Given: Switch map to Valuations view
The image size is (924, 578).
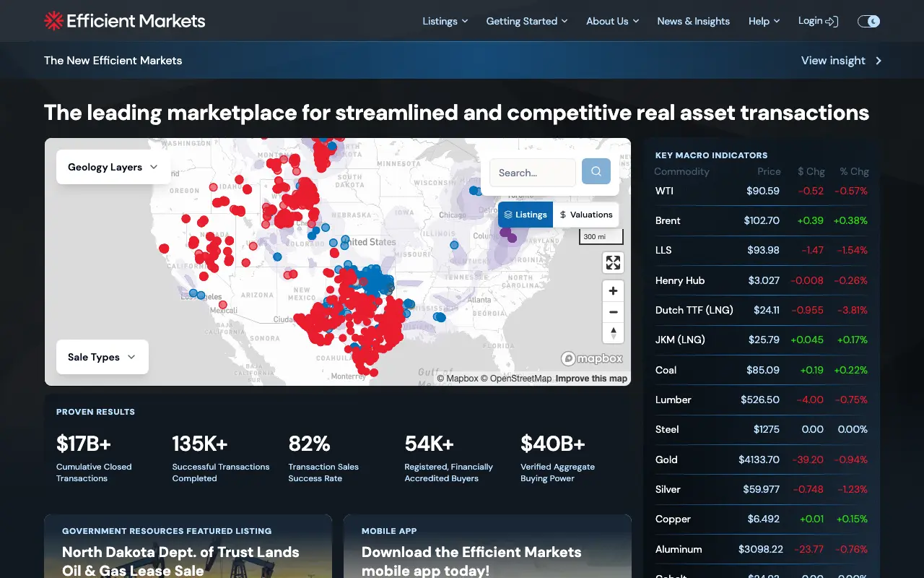Looking at the screenshot, I should click(585, 215).
